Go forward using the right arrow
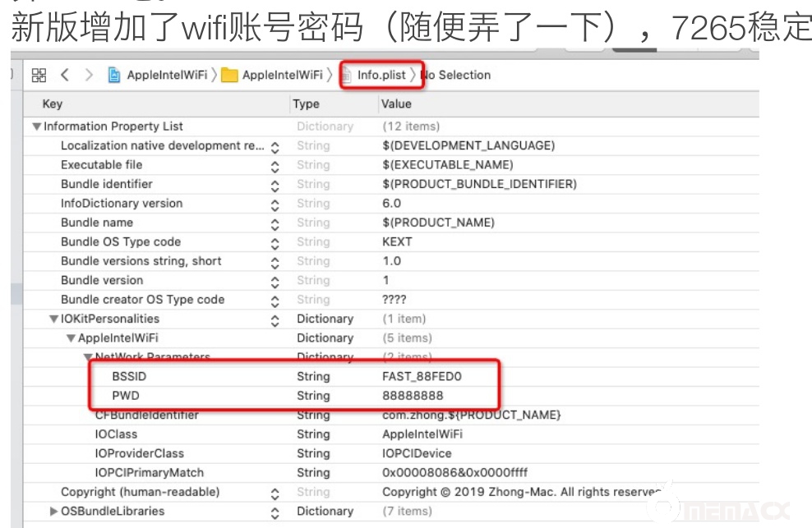 coord(89,75)
